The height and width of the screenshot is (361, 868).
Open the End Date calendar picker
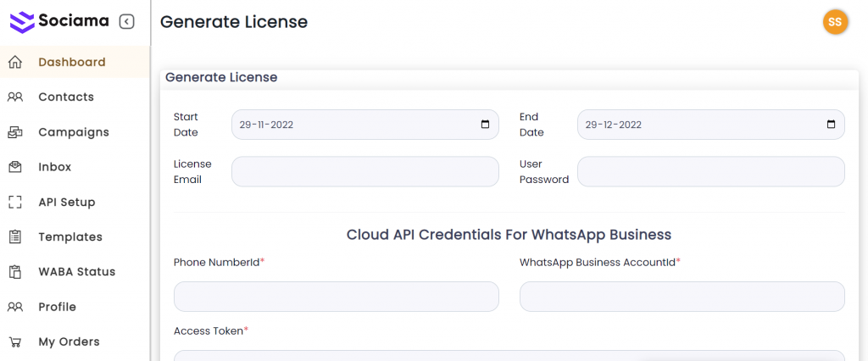click(x=831, y=125)
